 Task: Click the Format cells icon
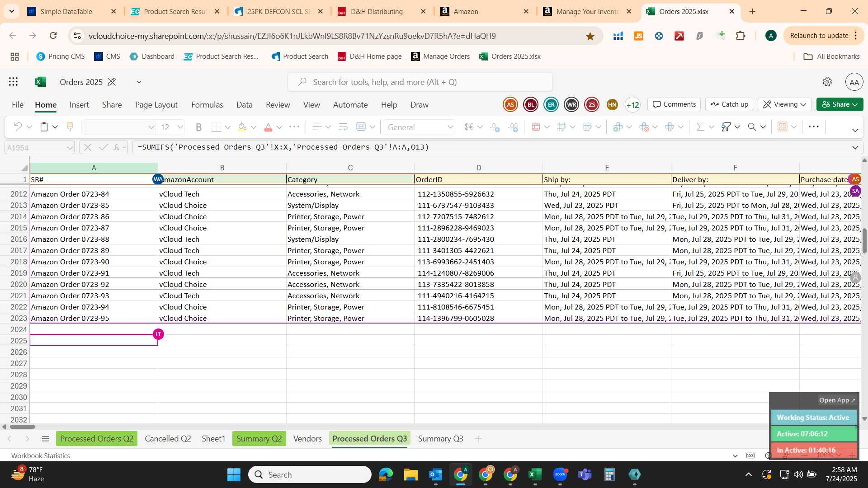[x=670, y=127]
